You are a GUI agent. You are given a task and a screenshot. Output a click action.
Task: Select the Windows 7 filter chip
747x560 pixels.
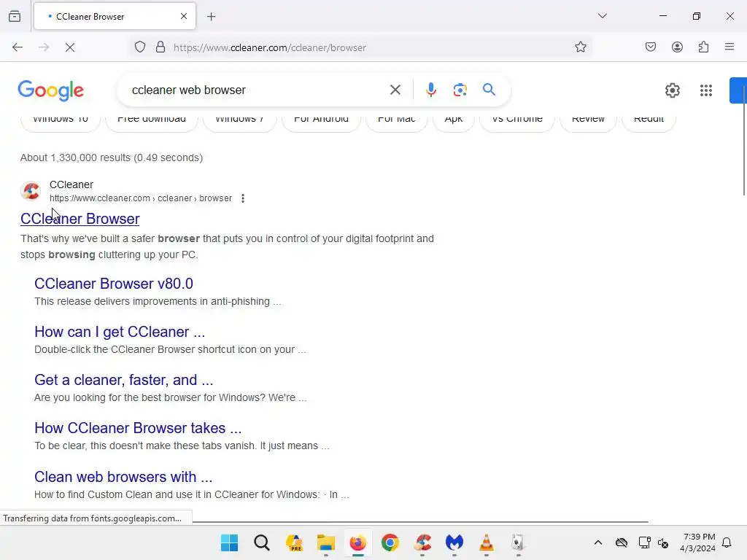(239, 121)
